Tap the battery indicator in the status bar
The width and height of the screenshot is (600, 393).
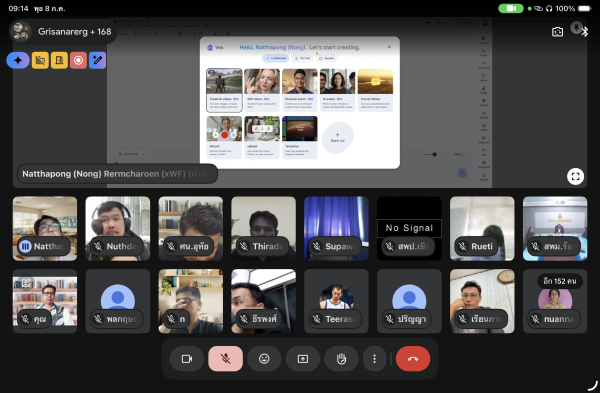[x=585, y=8]
